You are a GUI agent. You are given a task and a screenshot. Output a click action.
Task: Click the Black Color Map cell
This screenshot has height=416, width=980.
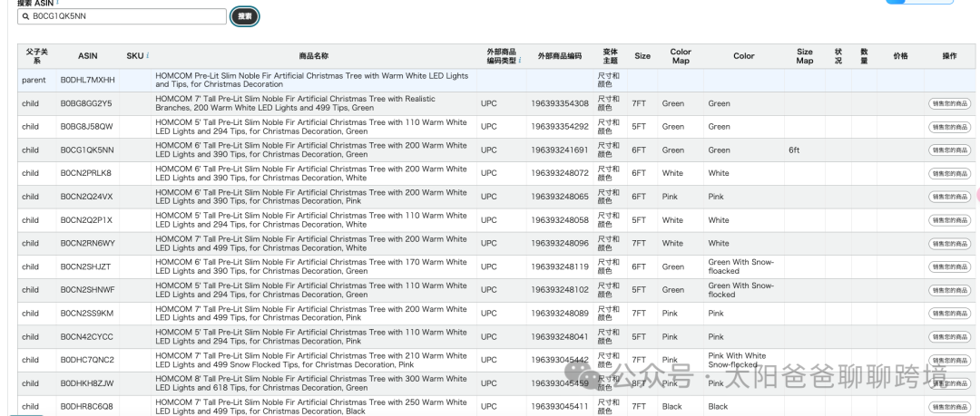[x=671, y=407]
